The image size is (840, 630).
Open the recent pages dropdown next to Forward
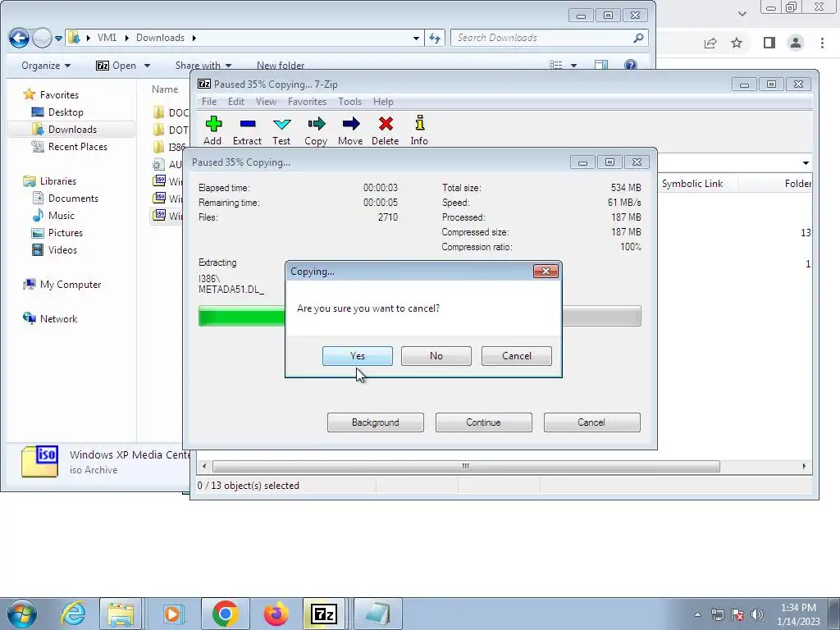[58, 38]
